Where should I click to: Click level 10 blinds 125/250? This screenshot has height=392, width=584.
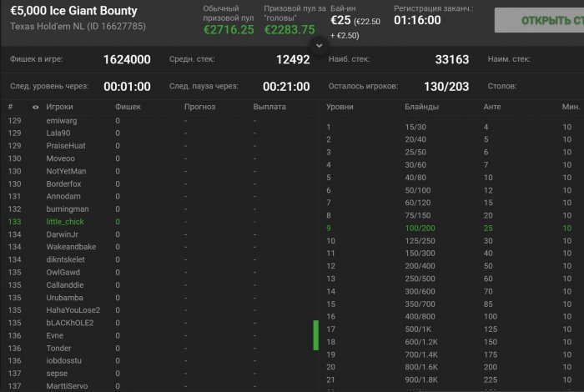pos(420,241)
